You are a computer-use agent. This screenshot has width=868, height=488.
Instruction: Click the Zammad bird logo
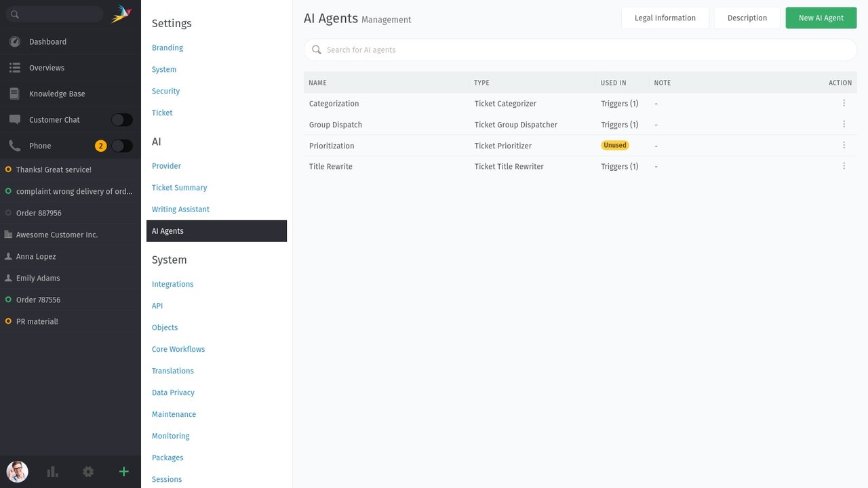[x=121, y=14]
